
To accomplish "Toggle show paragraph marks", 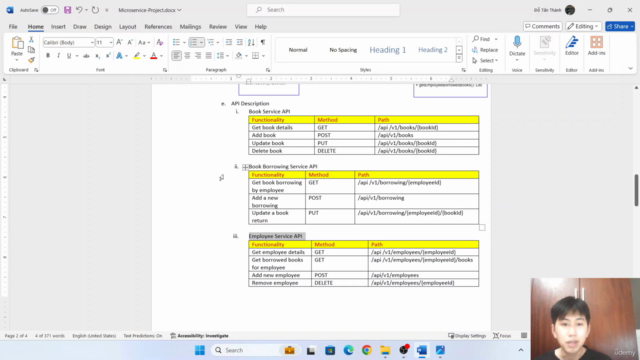I will 263,42.
